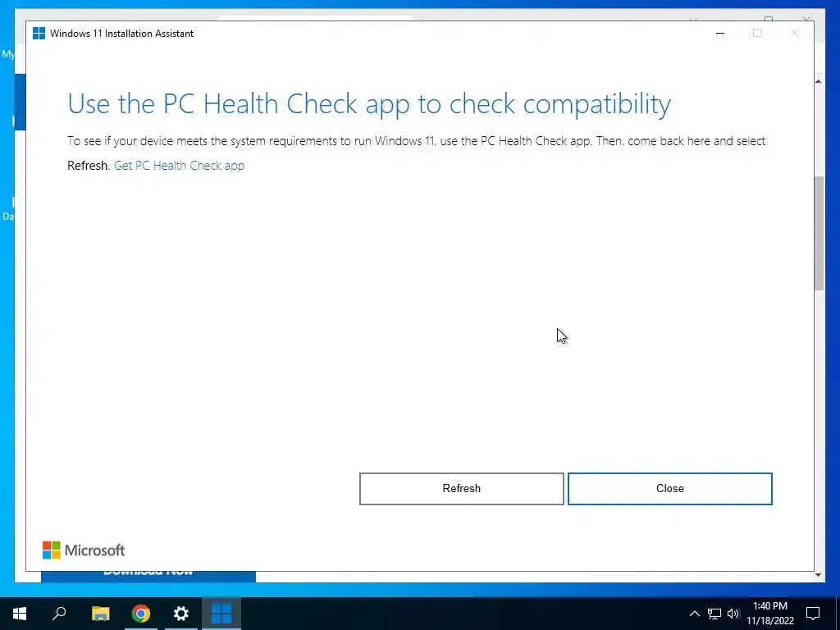Open the Windows Start menu

20,614
